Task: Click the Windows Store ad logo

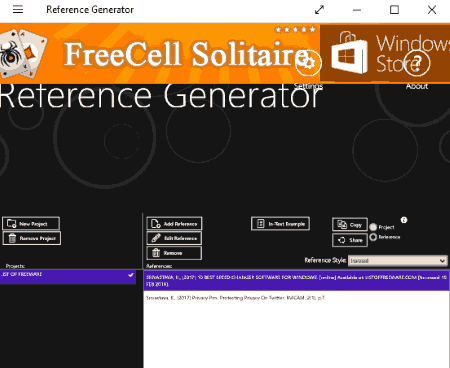Action: [349, 53]
